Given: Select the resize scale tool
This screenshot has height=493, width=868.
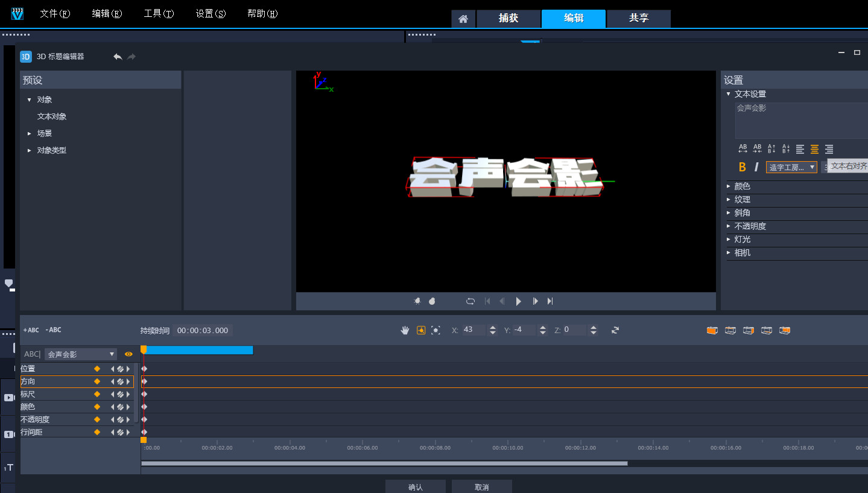Looking at the screenshot, I should (436, 330).
